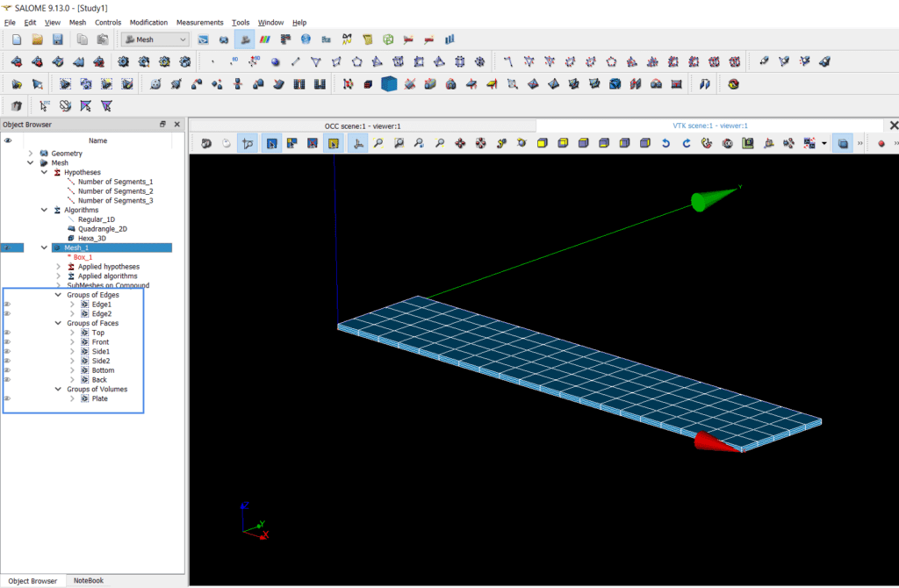This screenshot has height=588, width=899.
Task: Activate the Hexahedron volume tool icon
Action: tap(387, 84)
